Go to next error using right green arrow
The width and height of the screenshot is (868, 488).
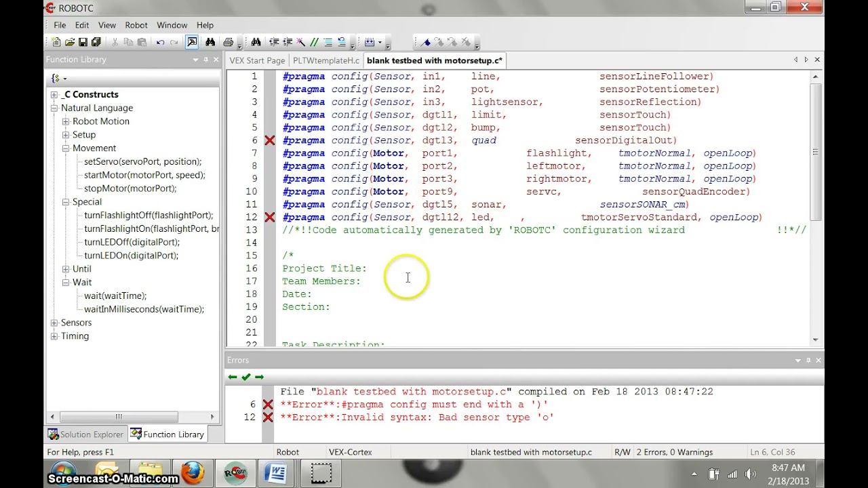point(259,377)
